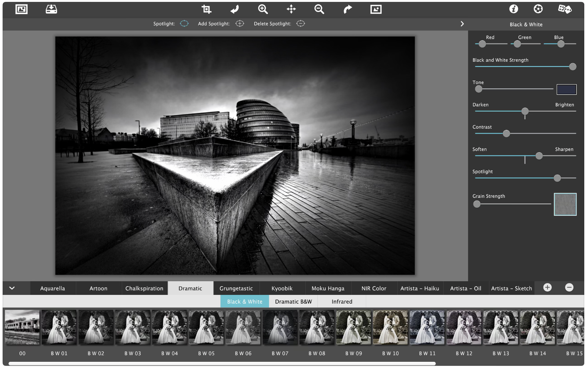Select the Dramatic B&W sub-tab
Screen dimensions: 588x369
(293, 301)
